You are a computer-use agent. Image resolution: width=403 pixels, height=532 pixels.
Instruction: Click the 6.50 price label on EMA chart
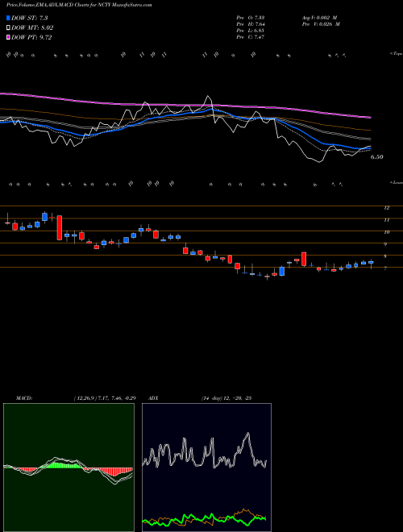[x=377, y=157]
